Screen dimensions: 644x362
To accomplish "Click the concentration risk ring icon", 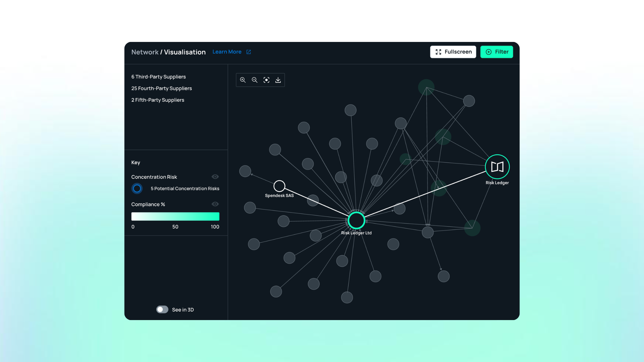I will (137, 188).
